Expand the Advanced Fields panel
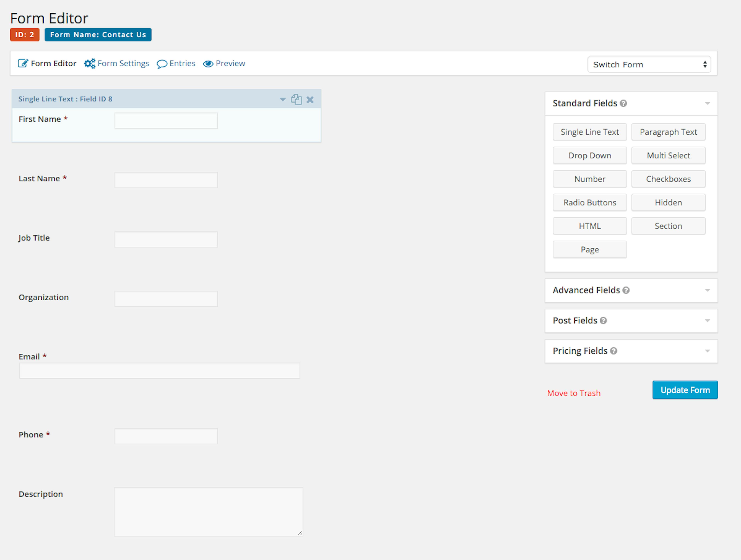 click(707, 290)
